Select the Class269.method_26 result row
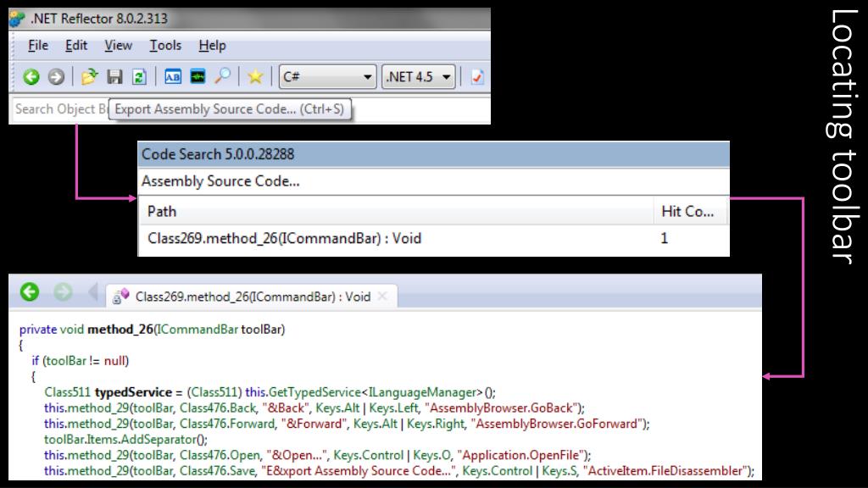 433,238
